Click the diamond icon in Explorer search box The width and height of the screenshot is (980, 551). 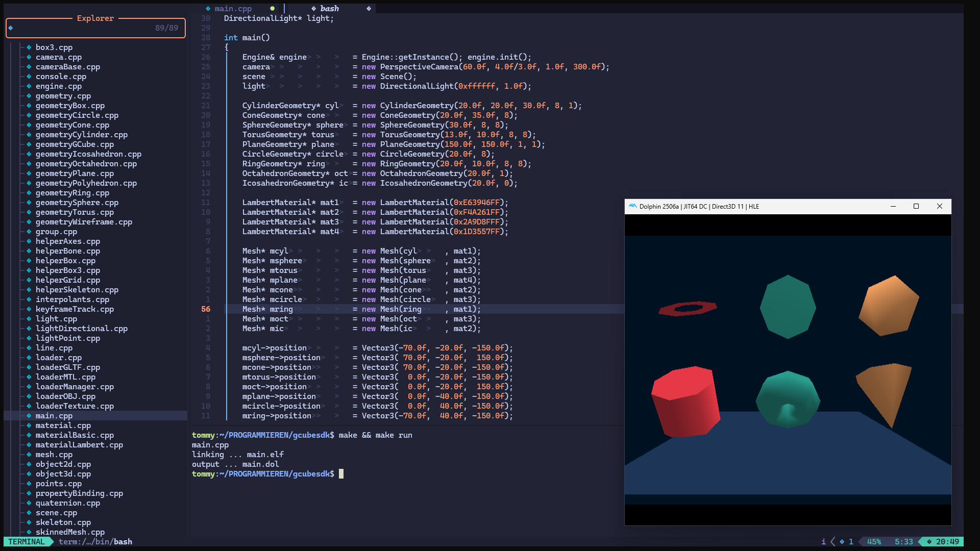point(11,28)
